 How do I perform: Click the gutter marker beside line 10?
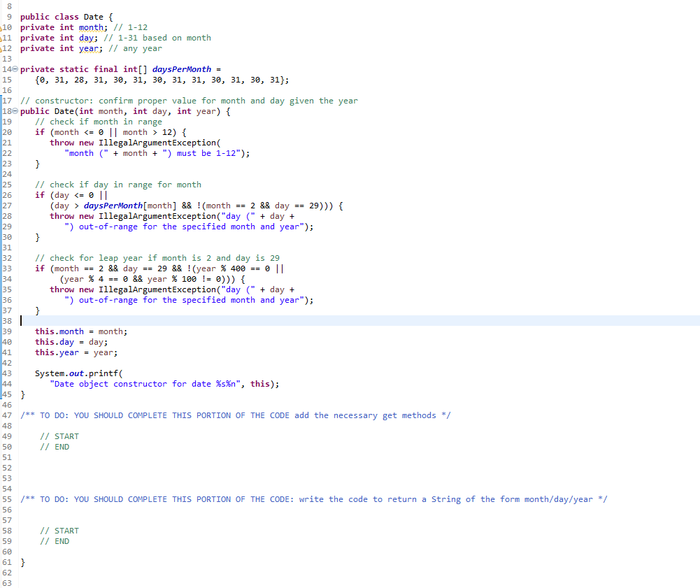point(3,27)
